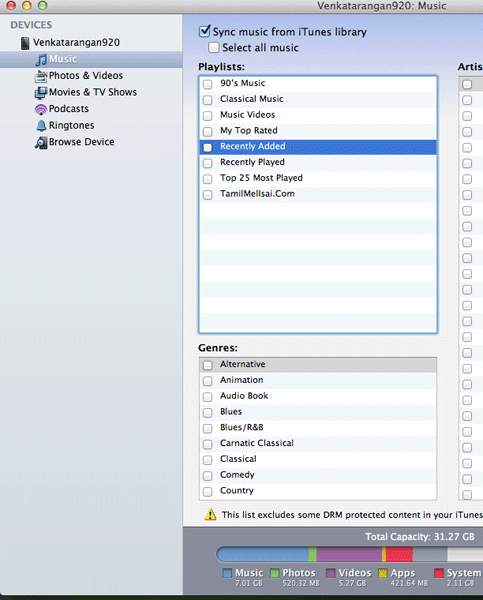Click the Photos green legend swatch

(274, 573)
